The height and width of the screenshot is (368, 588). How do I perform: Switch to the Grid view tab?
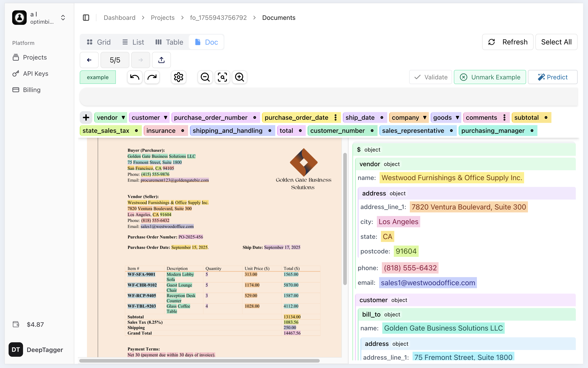99,42
